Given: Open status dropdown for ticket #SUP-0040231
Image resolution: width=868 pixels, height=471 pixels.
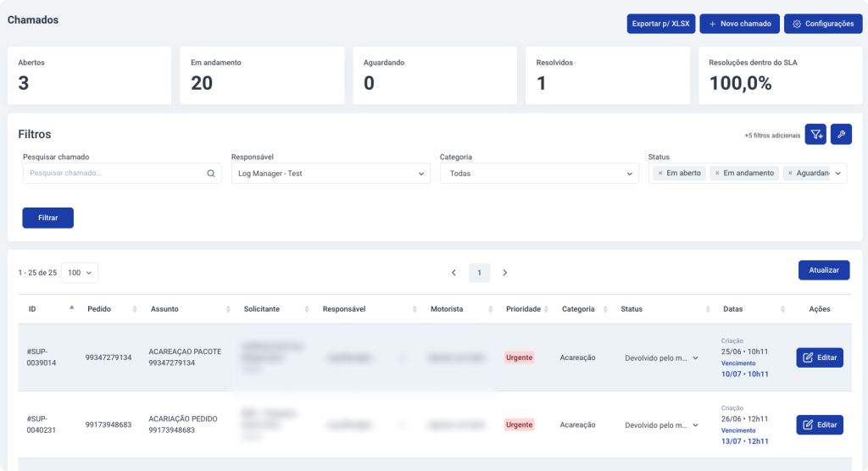Looking at the screenshot, I should [661, 425].
